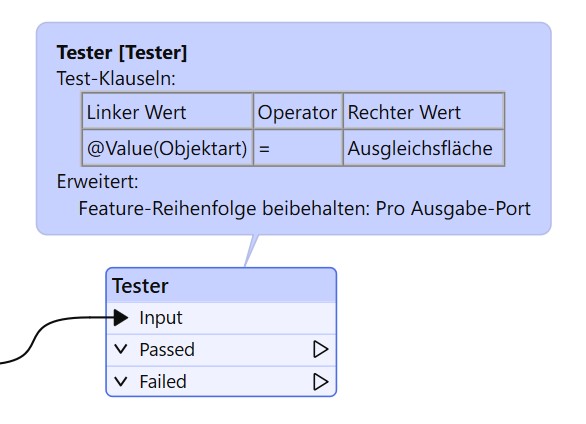The width and height of the screenshot is (586, 424).
Task: Click the Input port label
Action: (x=161, y=318)
